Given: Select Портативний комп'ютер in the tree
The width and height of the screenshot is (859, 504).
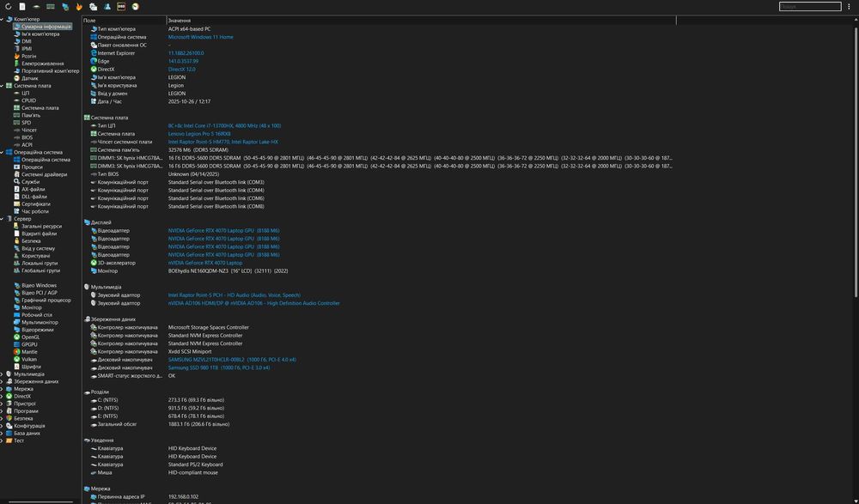Looking at the screenshot, I should tap(46, 70).
